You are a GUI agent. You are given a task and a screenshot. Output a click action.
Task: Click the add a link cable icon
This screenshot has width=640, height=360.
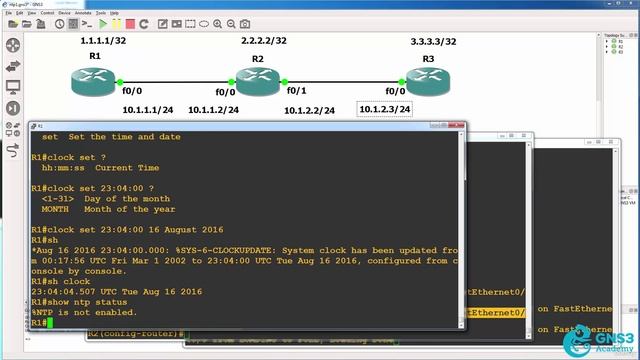point(13,150)
